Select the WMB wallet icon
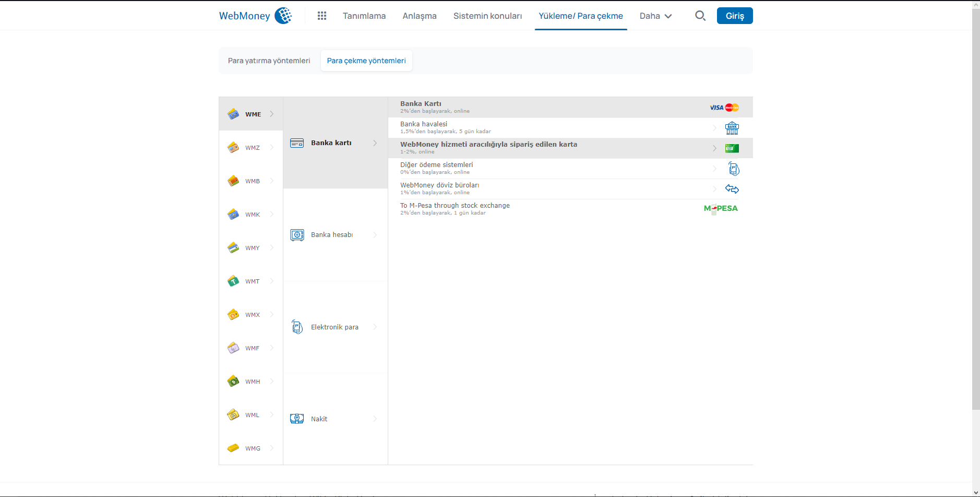The height and width of the screenshot is (497, 980). (233, 181)
